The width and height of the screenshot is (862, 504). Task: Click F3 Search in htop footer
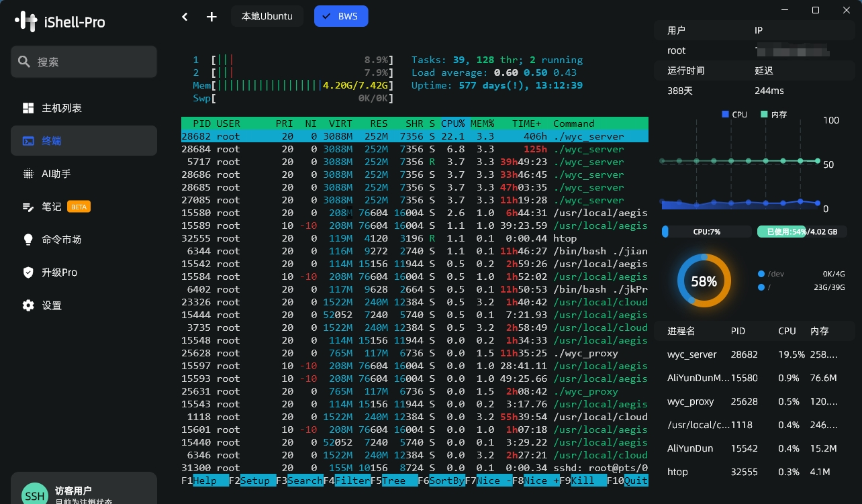coord(299,481)
